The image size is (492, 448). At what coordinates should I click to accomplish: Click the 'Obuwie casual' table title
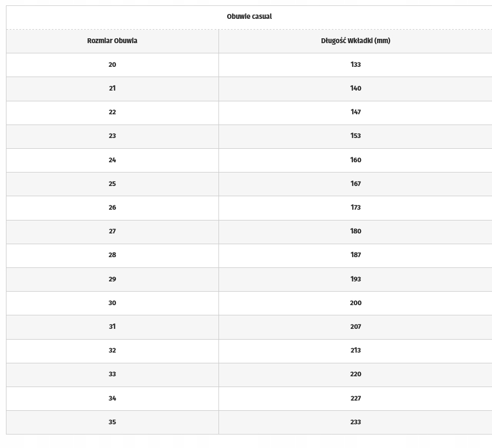(x=249, y=17)
